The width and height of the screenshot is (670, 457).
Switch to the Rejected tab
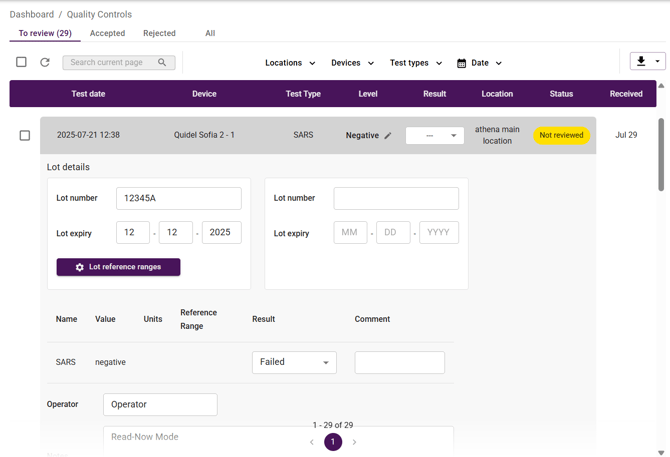[x=159, y=33]
